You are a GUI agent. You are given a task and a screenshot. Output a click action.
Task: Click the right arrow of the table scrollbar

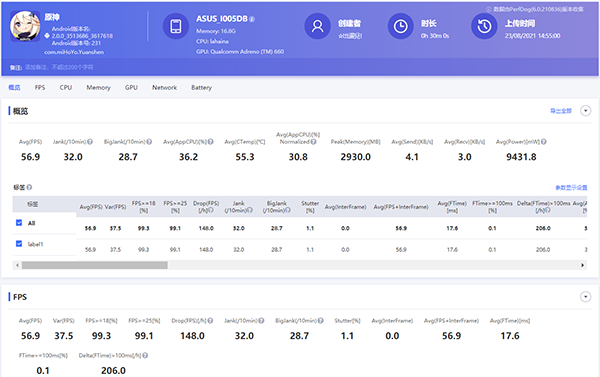coord(582,265)
